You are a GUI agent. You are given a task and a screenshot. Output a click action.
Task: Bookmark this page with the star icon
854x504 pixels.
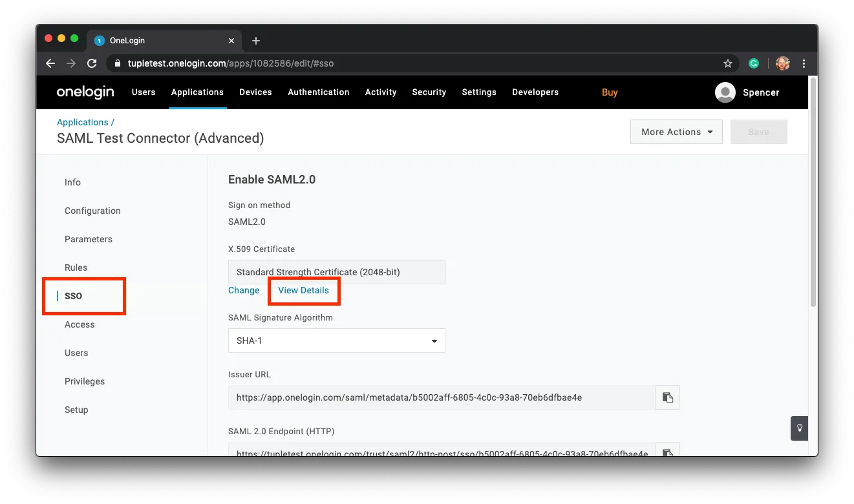point(728,63)
